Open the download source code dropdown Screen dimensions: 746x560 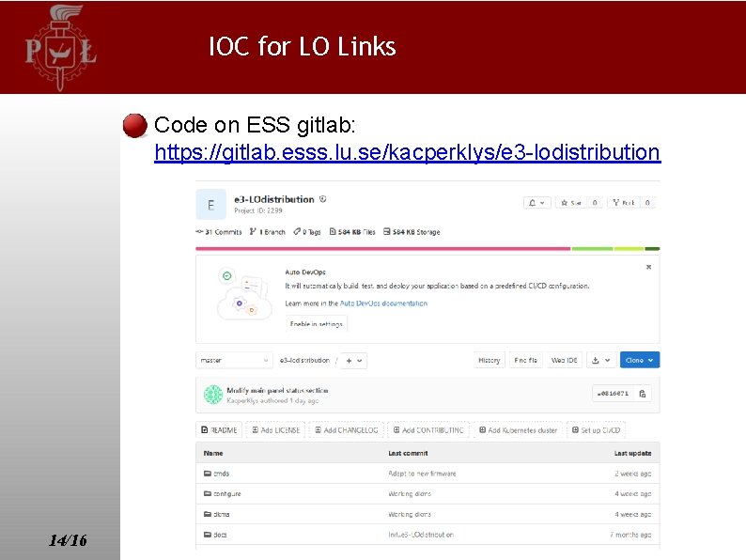pos(601,360)
